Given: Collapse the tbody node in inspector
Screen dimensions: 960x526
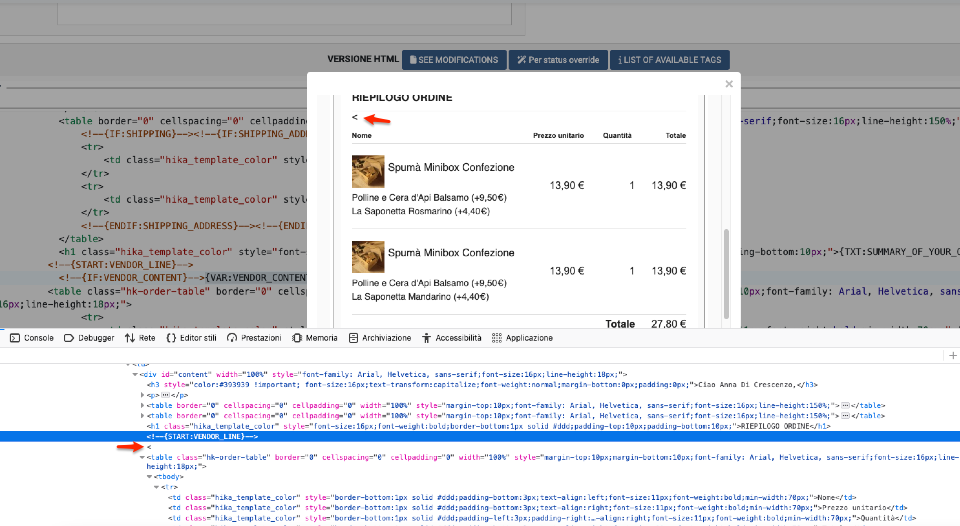Looking at the screenshot, I should 151,477.
